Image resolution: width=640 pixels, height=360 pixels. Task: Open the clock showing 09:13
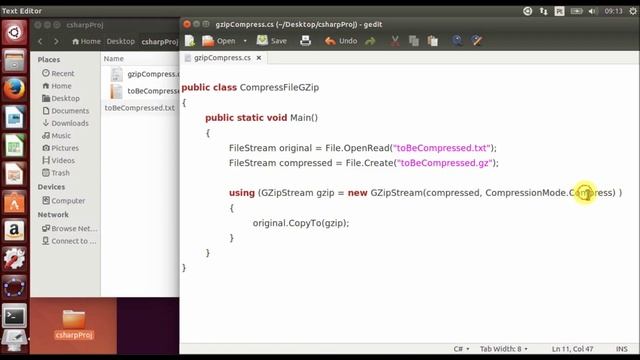coord(613,11)
